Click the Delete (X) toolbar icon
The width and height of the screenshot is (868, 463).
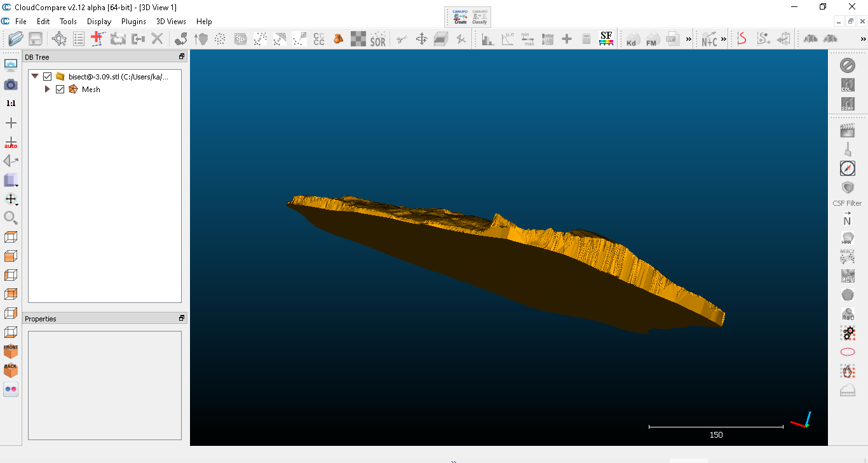(157, 39)
